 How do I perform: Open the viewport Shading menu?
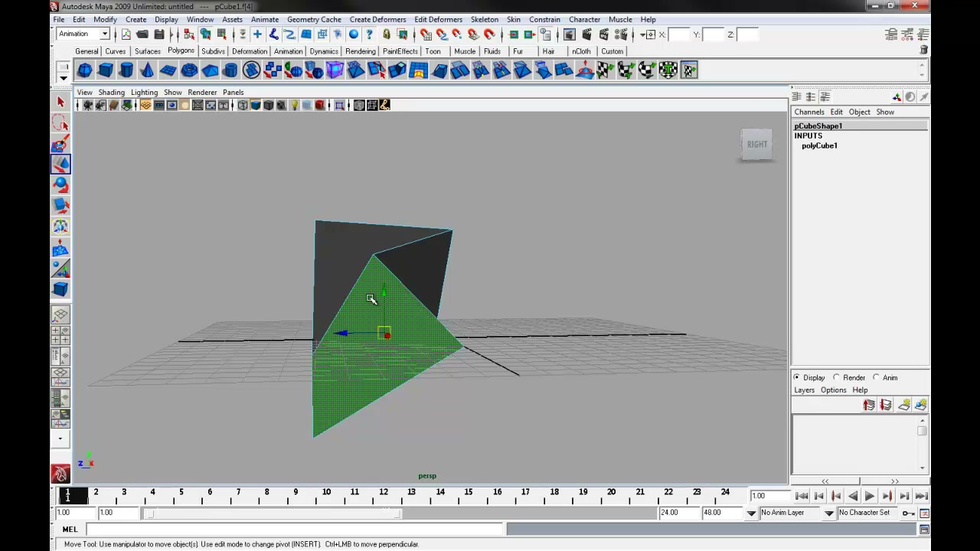tap(111, 92)
